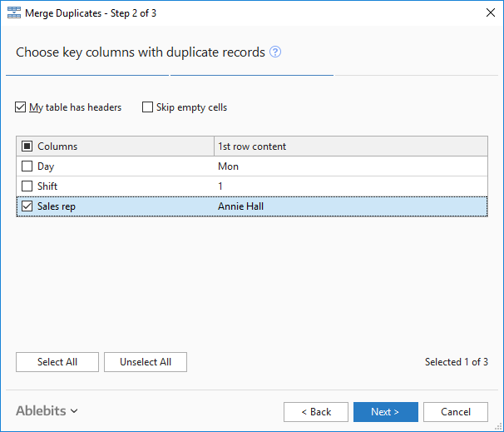This screenshot has width=504, height=432.
Task: Click the Selected 1 of 3 status text
Action: (x=457, y=362)
